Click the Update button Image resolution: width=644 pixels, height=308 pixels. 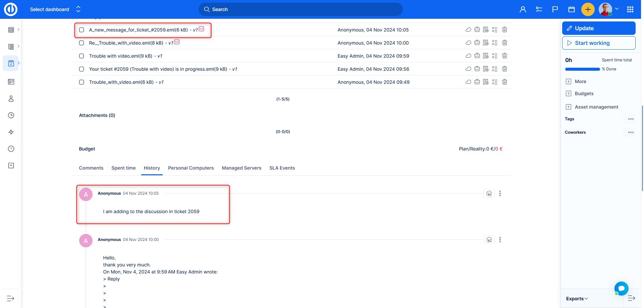599,28
